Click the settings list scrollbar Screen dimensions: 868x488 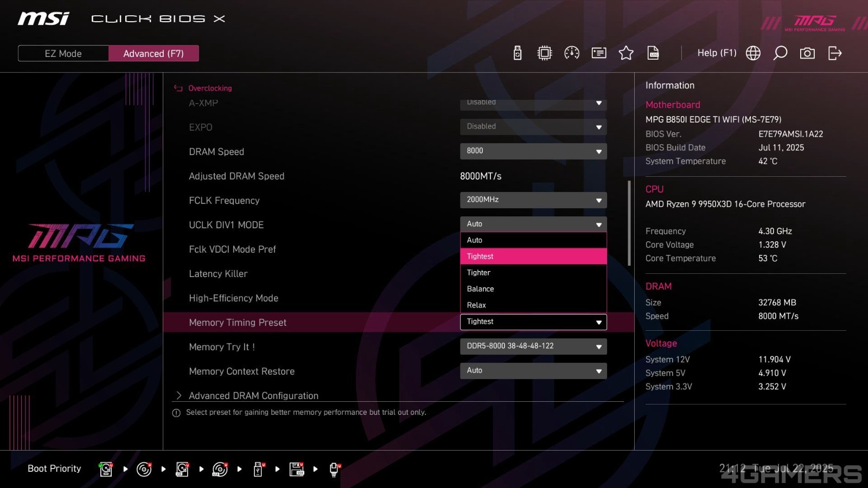(629, 223)
